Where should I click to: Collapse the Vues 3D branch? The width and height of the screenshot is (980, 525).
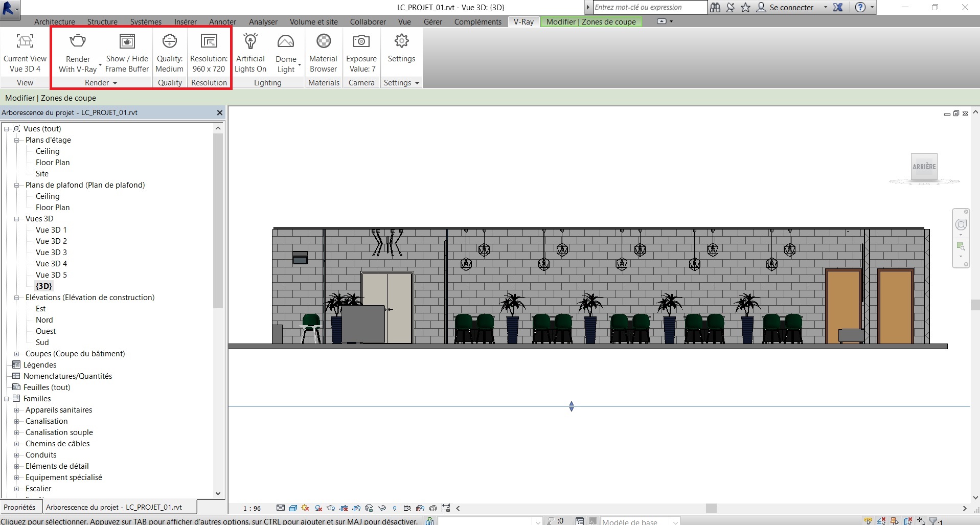coord(17,219)
